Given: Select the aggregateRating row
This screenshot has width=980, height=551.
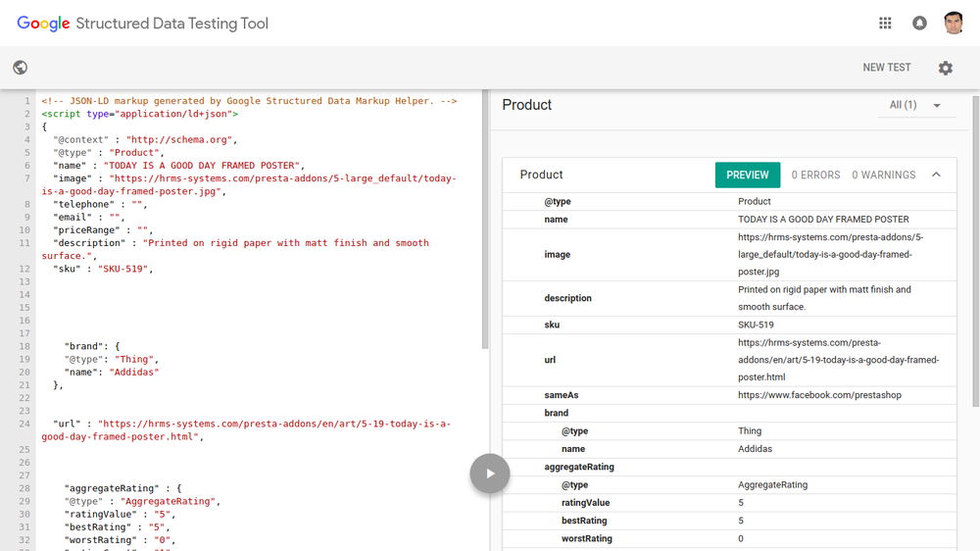Looking at the screenshot, I should point(729,467).
